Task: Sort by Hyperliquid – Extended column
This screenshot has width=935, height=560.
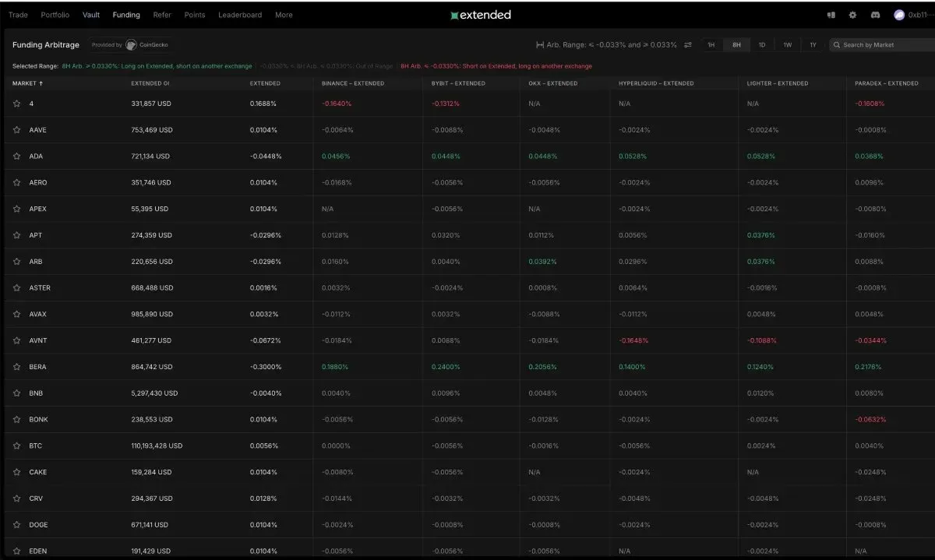Action: pos(656,83)
